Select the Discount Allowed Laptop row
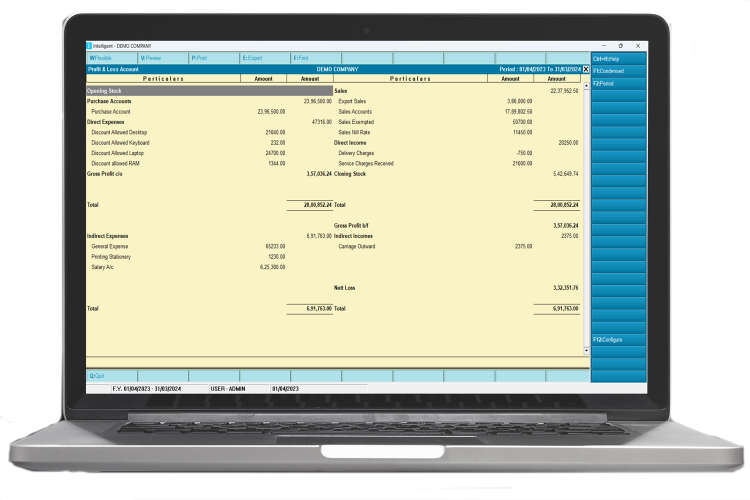This screenshot has height=500, width=750. [x=210, y=153]
